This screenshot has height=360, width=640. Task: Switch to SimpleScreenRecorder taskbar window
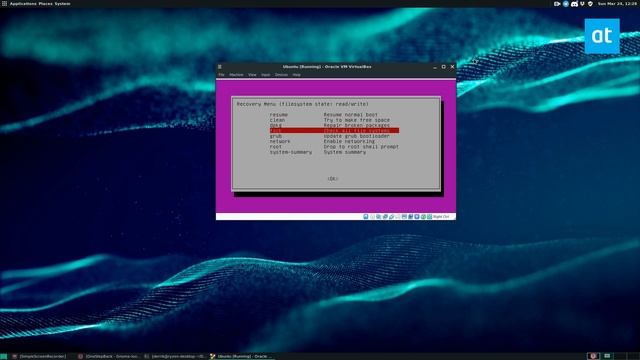[39, 356]
